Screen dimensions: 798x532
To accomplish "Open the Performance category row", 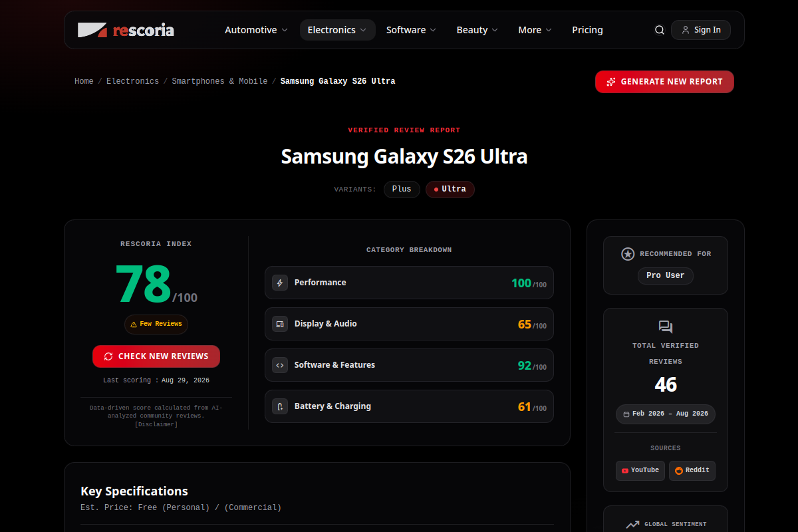I will pyautogui.click(x=409, y=283).
